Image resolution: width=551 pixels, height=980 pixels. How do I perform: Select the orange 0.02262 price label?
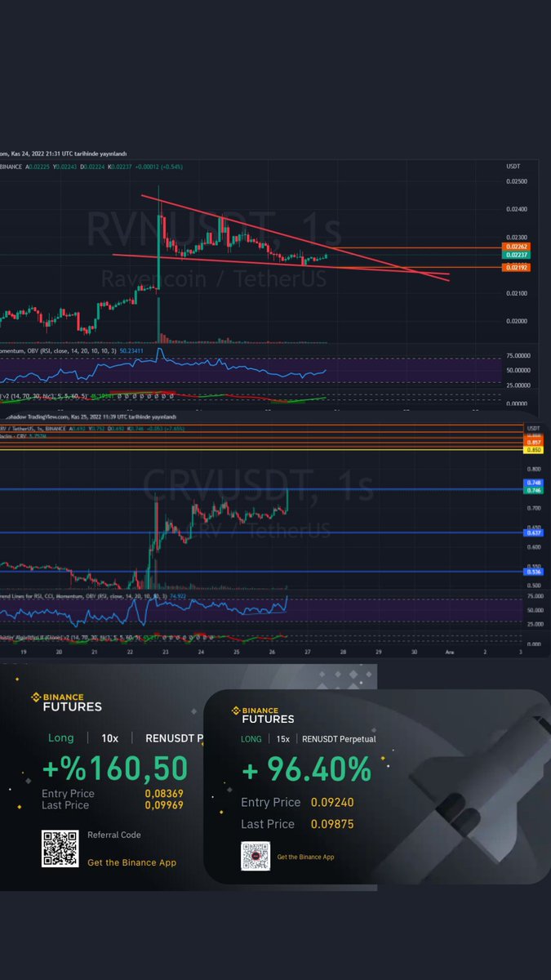[514, 247]
